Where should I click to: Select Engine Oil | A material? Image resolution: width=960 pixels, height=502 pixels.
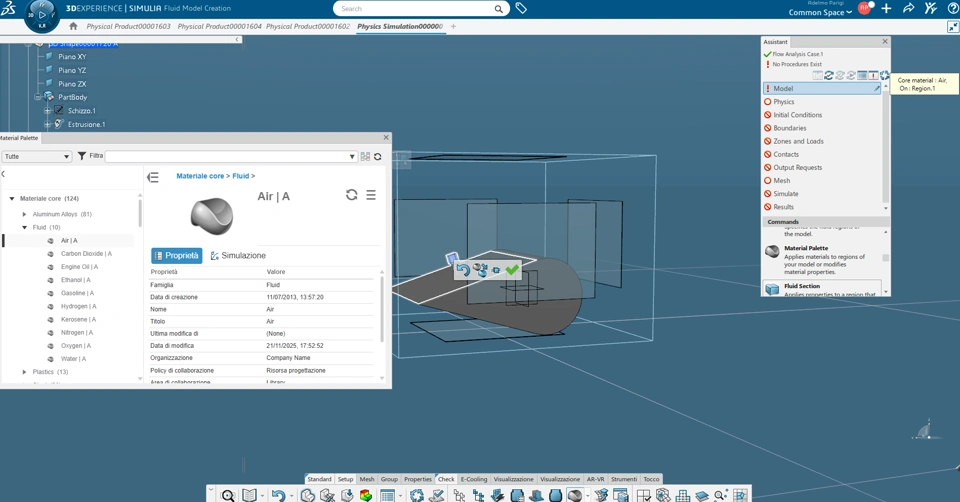[x=80, y=267]
